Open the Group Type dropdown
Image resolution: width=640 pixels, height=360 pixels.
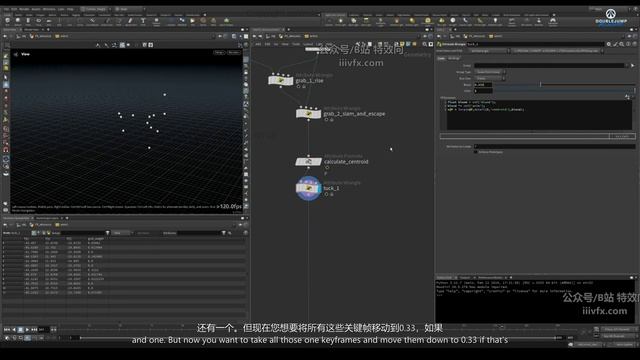point(490,72)
